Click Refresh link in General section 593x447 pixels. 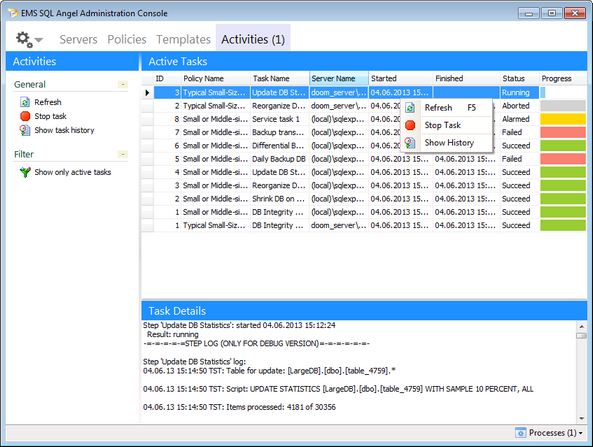click(x=48, y=102)
